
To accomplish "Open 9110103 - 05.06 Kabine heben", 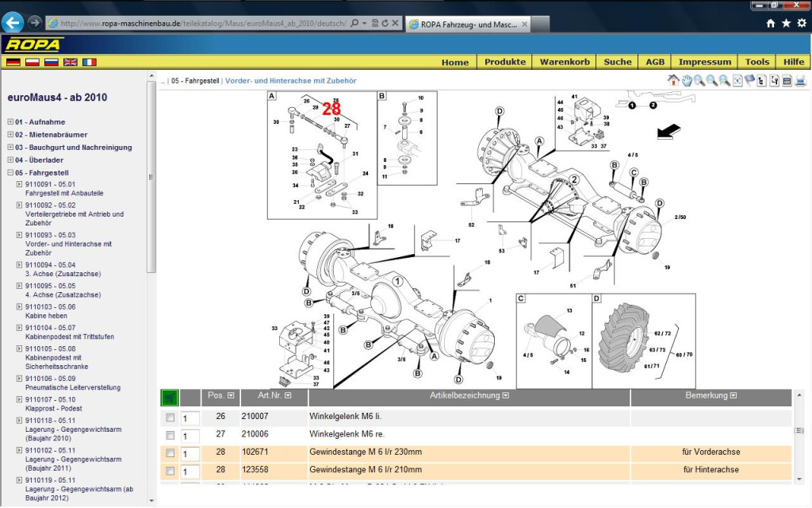I will coord(50,311).
